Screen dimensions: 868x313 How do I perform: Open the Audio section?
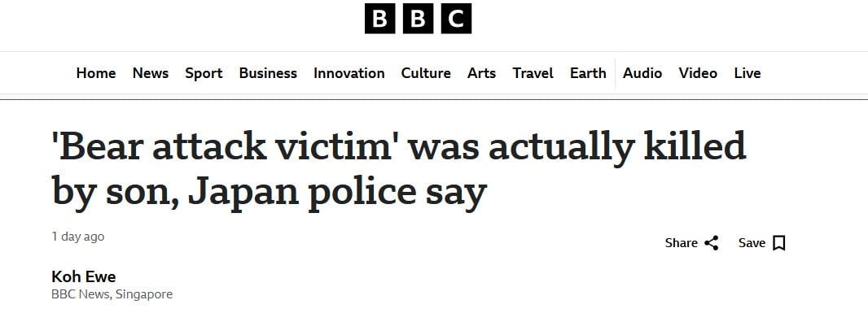click(x=642, y=73)
